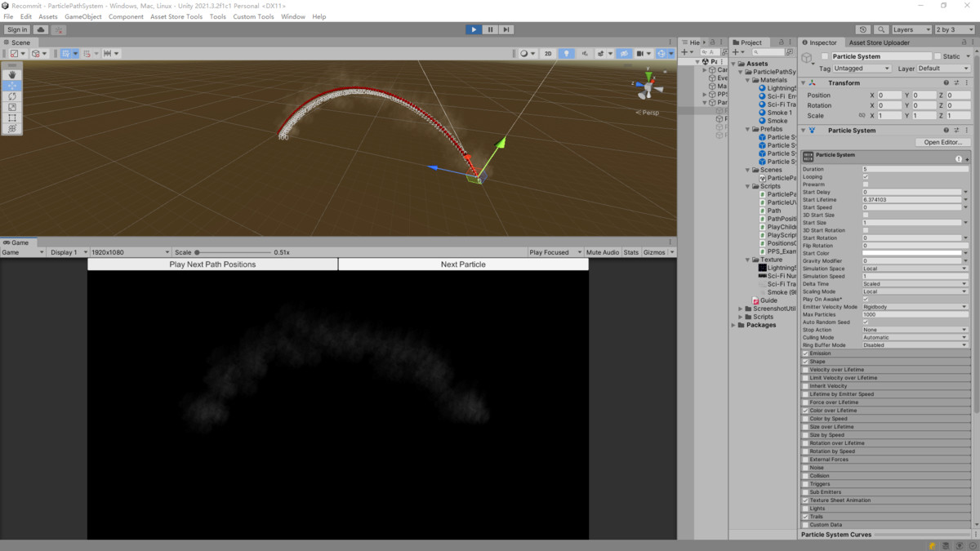Collapse the Transform component foldout

(804, 82)
